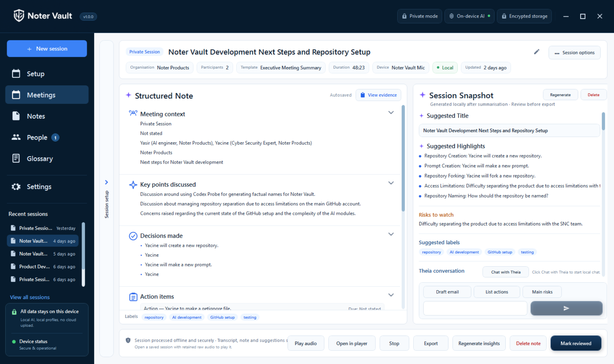Screen dimensions: 614x364
Task: Click the Suggested Highlights sparkle icon
Action: [422, 146]
